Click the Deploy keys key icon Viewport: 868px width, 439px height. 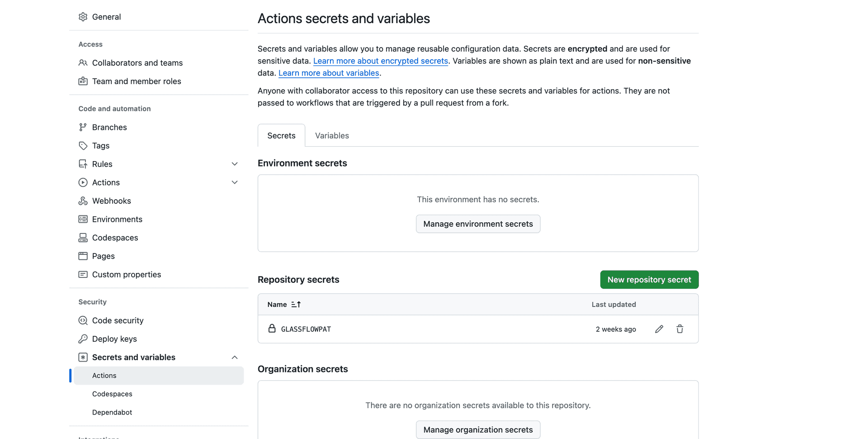[83, 339]
